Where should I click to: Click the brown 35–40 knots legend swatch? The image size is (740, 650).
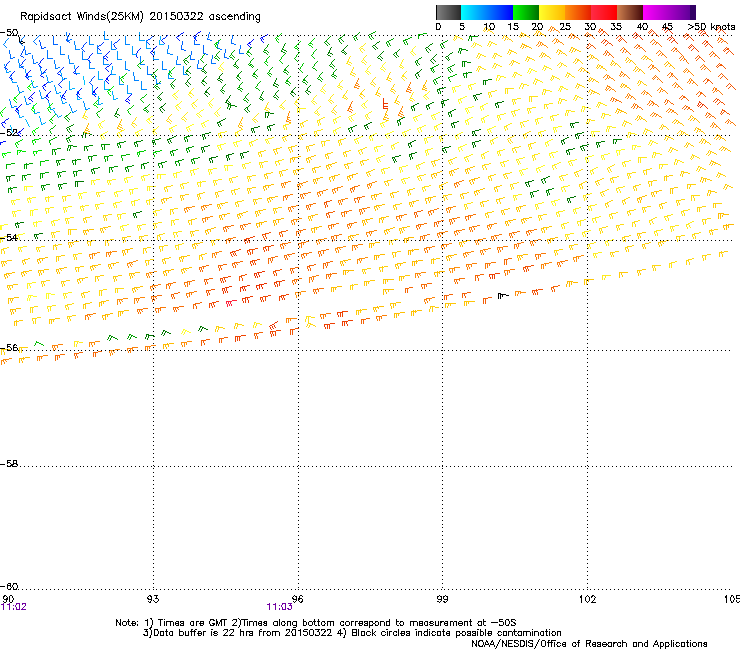tap(630, 12)
